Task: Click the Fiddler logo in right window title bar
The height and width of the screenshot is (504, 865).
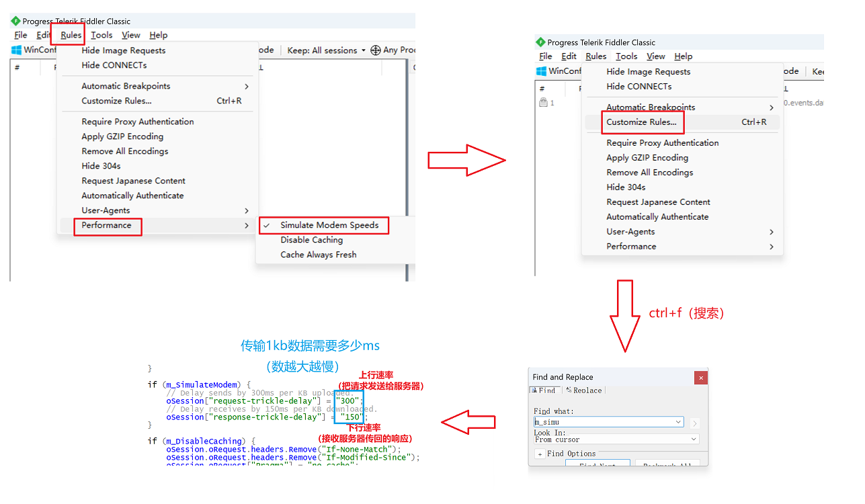Action: tap(540, 42)
